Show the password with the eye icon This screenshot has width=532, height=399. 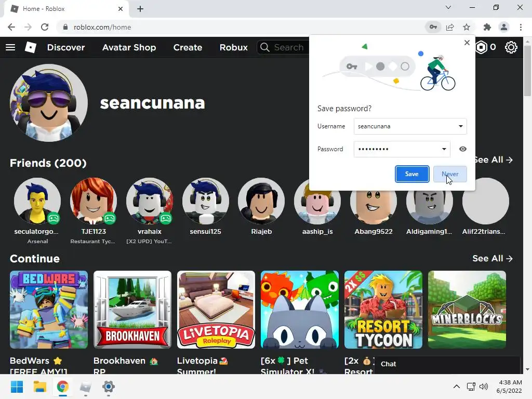point(463,149)
